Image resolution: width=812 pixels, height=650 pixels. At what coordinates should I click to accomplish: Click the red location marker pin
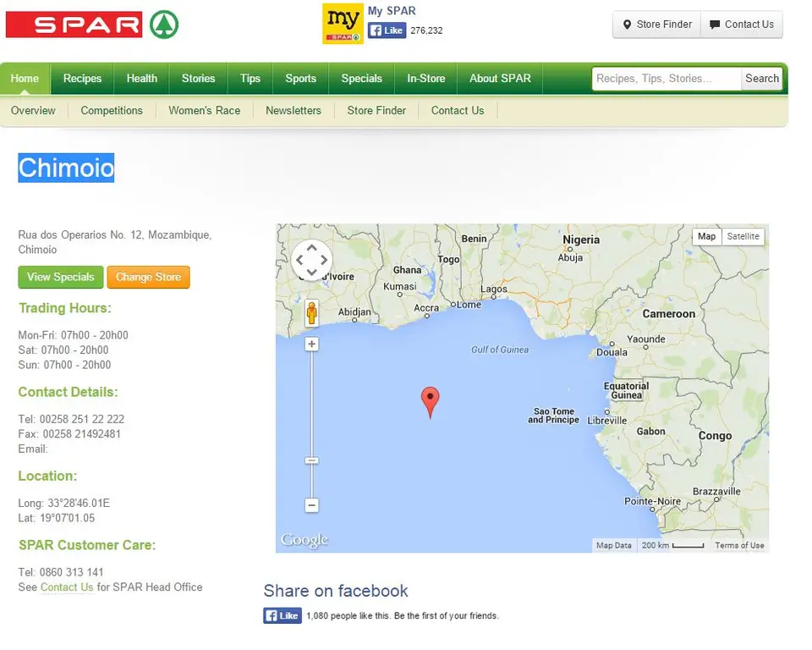tap(431, 402)
